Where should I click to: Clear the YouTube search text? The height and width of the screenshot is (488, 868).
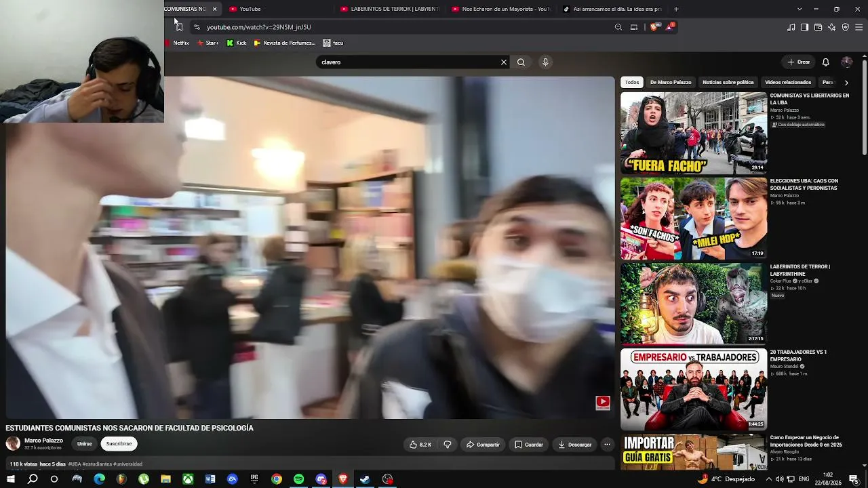pos(504,62)
